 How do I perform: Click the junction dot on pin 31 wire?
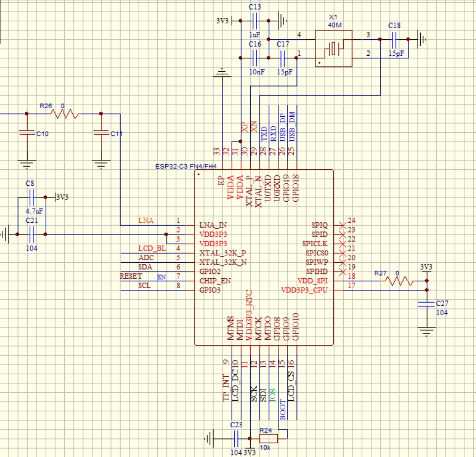(x=241, y=142)
